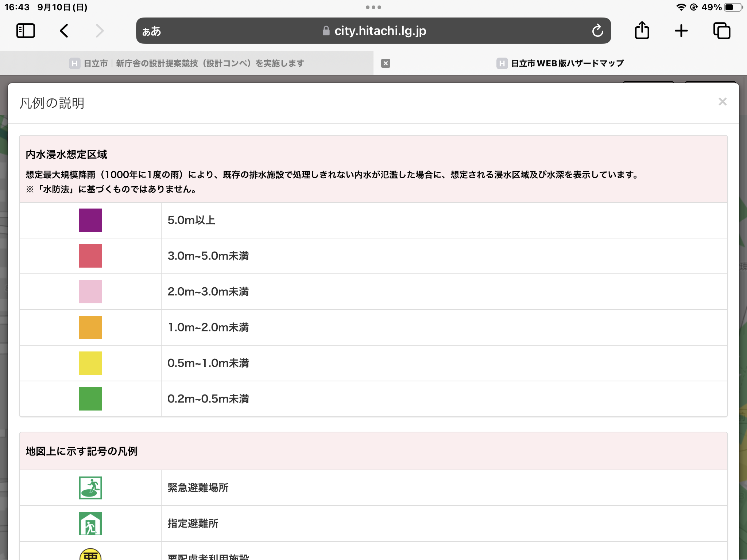
Task: Click the purple 5.0m以上 color swatch
Action: (90, 220)
